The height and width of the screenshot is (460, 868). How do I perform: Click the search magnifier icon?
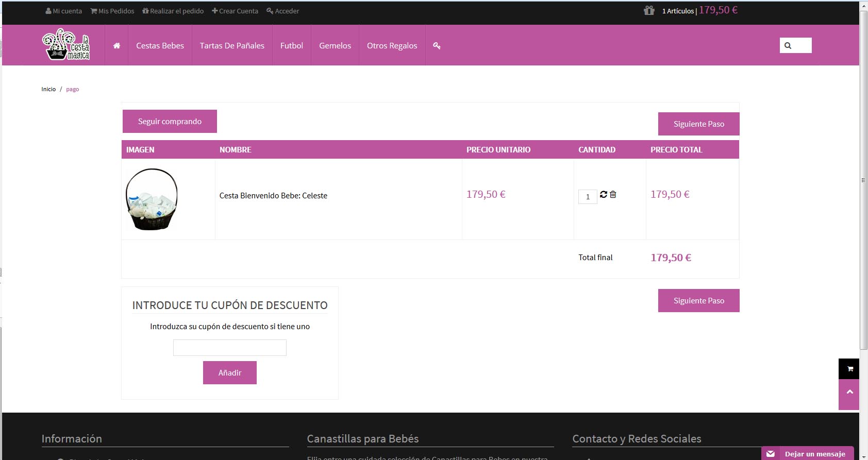(788, 45)
